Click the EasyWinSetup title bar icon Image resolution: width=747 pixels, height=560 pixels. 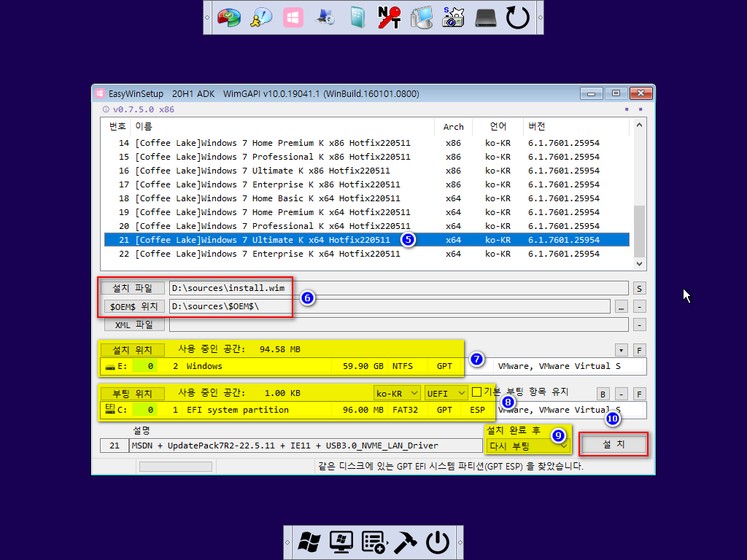coord(99,93)
